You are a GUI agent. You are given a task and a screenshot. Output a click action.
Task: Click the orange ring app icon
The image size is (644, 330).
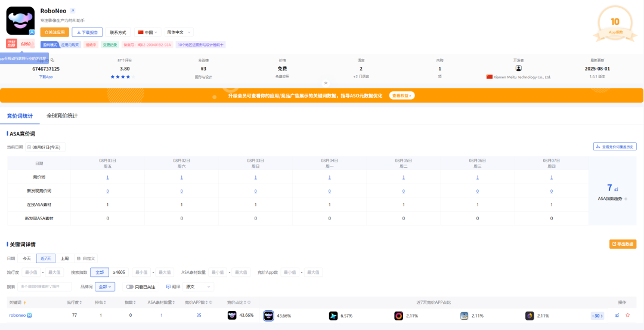(398, 315)
